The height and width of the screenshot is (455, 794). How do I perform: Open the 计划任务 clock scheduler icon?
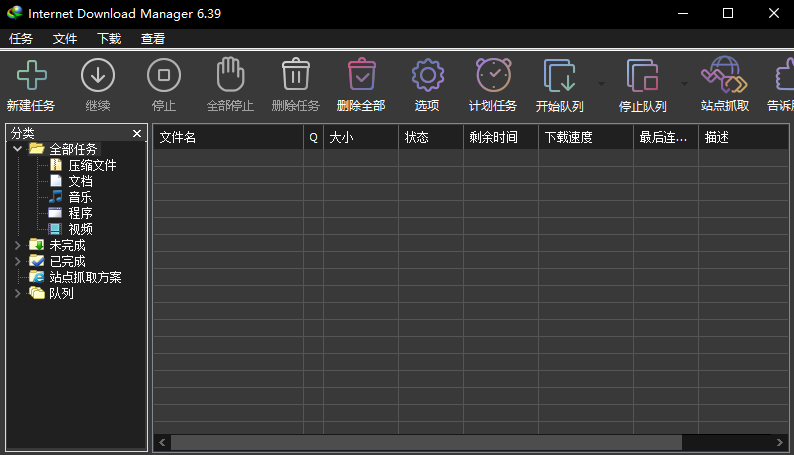point(493,75)
